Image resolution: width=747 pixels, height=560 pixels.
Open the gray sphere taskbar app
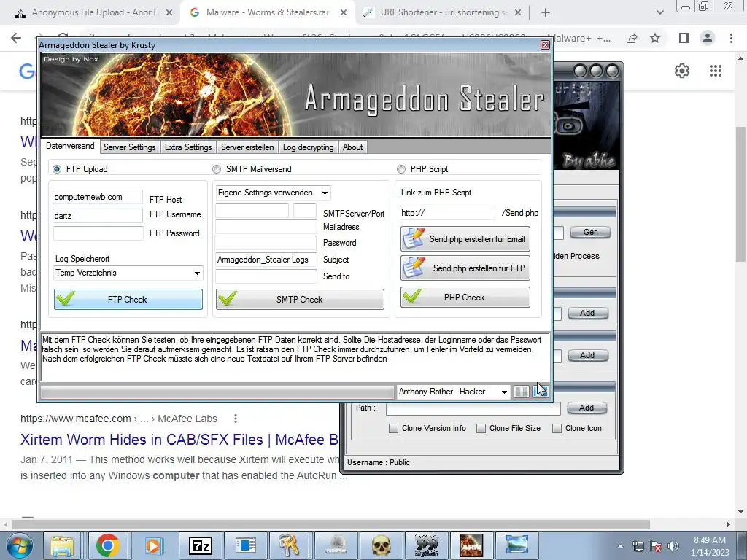tap(336, 545)
